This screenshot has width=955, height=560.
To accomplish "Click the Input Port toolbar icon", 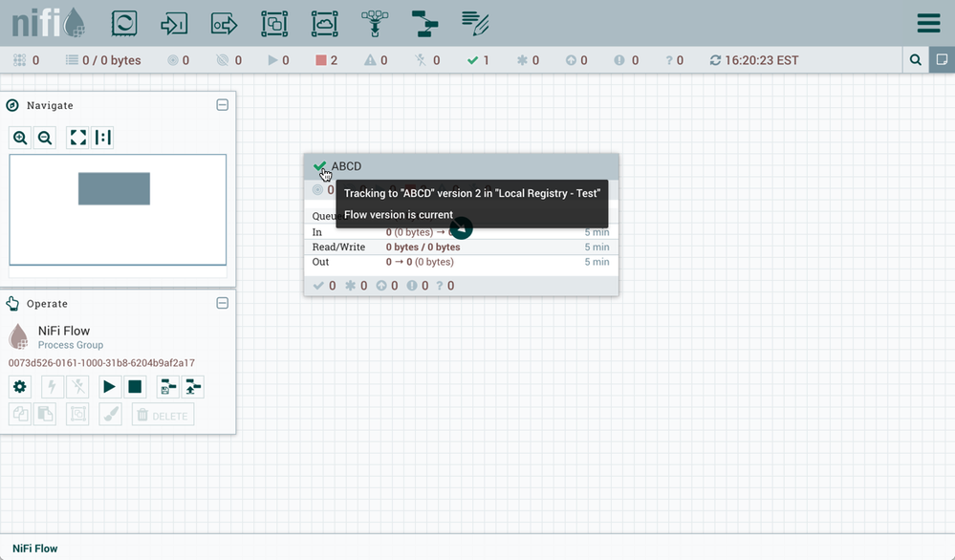I will click(x=174, y=23).
